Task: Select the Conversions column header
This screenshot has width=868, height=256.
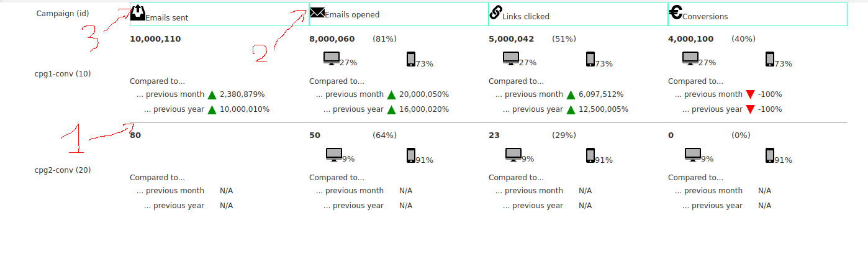Action: click(757, 14)
